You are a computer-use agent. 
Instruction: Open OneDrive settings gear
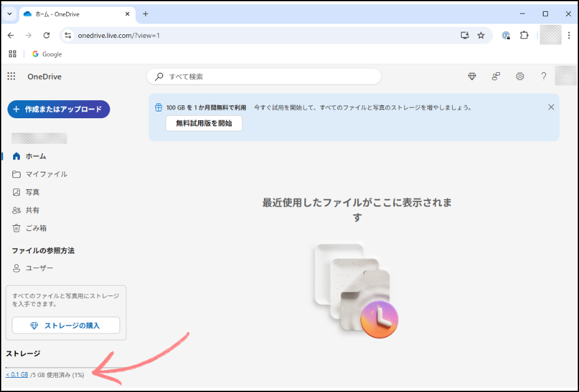(x=520, y=77)
